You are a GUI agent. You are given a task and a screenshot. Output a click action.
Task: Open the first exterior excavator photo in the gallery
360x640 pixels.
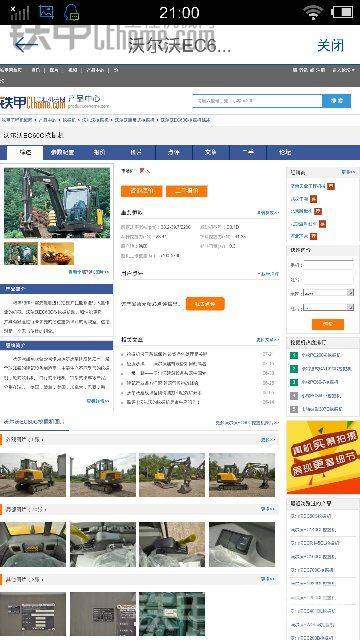pos(33,475)
